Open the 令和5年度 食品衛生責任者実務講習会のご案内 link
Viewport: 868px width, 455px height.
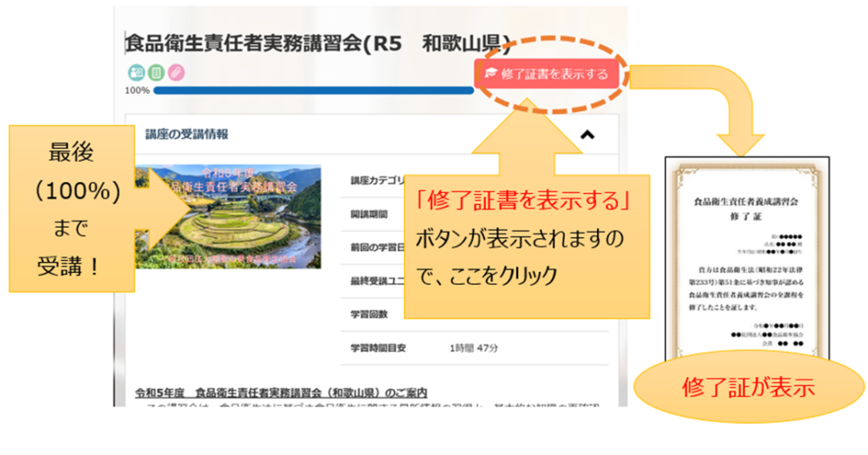(x=281, y=392)
